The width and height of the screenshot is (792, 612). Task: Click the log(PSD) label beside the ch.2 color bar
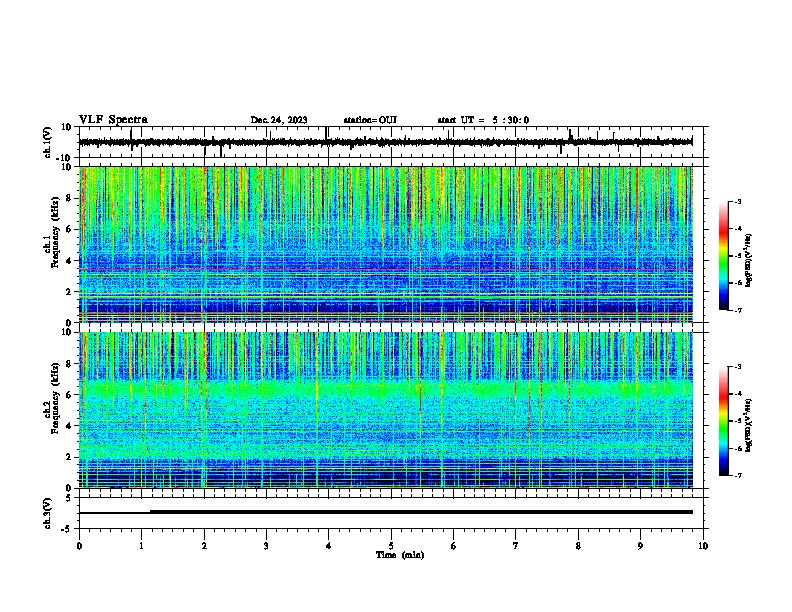(748, 425)
